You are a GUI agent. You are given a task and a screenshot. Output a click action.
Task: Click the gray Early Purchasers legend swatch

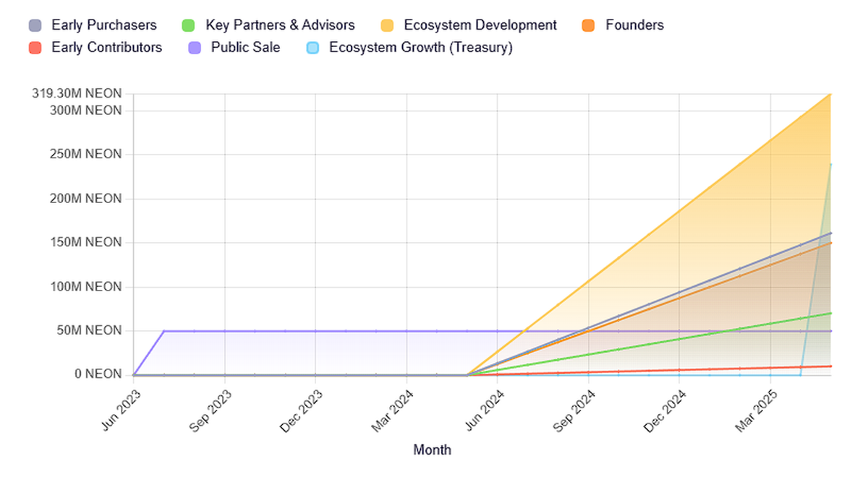tap(36, 25)
